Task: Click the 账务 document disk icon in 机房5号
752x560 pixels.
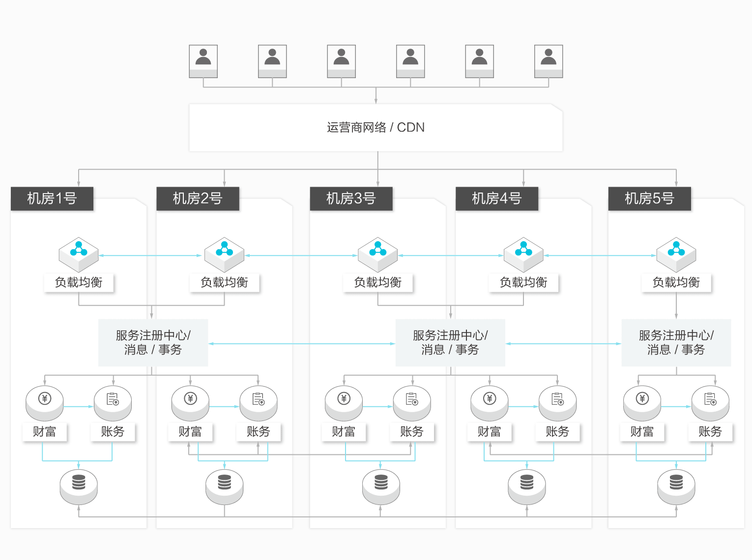Action: click(710, 404)
